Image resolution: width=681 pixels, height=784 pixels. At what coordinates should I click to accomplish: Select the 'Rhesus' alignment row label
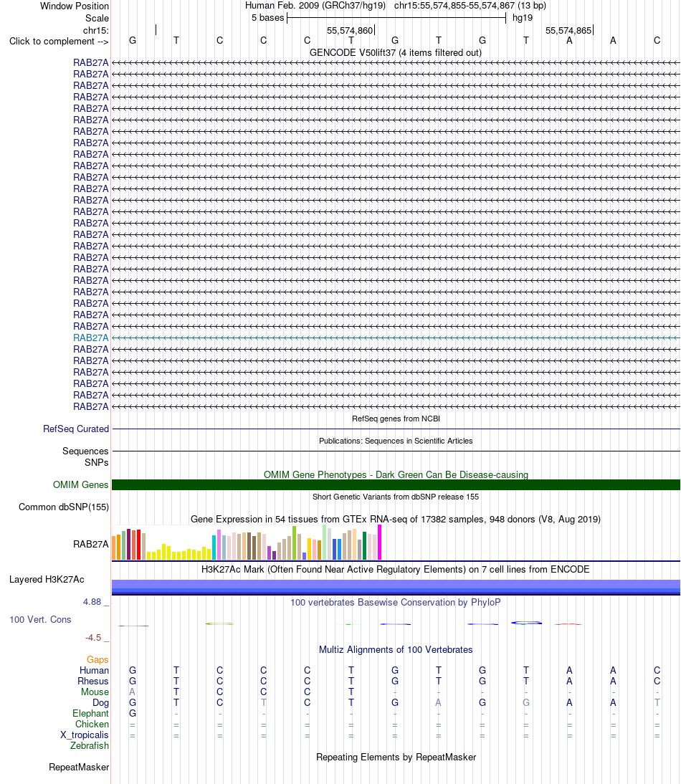point(93,681)
